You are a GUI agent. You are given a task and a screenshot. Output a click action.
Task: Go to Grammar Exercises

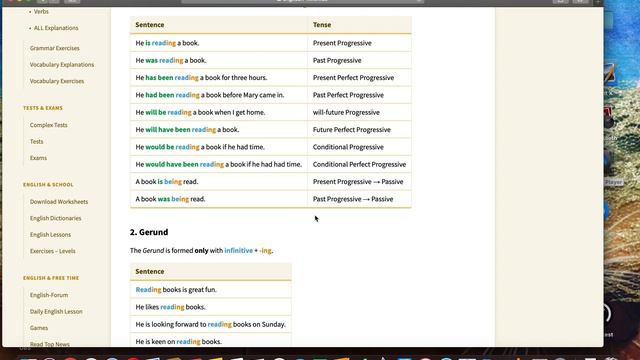tap(55, 48)
